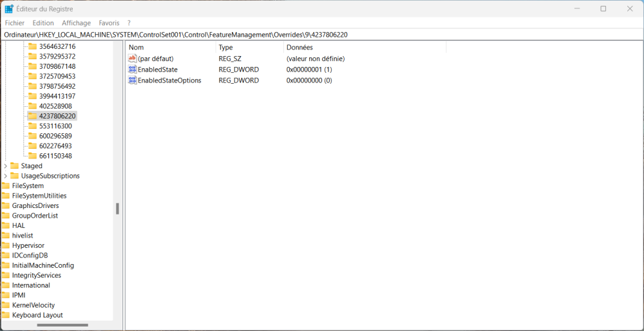Select the folder icon of key 600296589
644x331 pixels.
(32, 136)
